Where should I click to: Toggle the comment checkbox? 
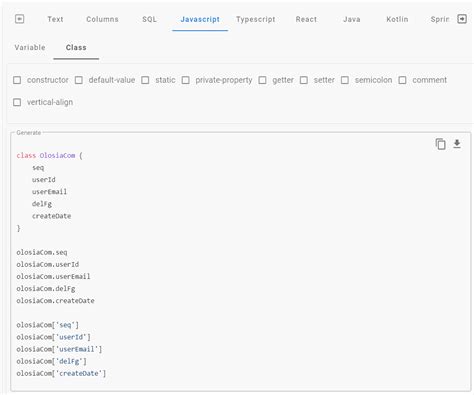click(402, 80)
